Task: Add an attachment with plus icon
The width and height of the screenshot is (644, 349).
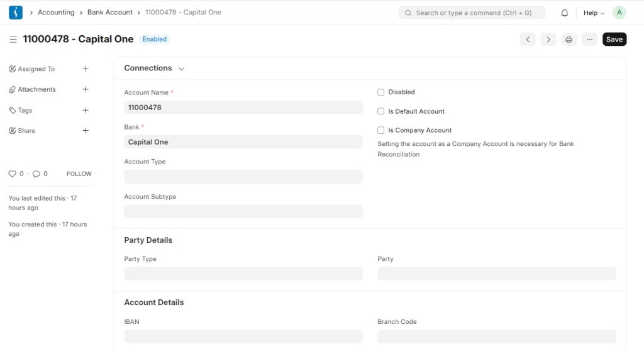Action: [86, 89]
